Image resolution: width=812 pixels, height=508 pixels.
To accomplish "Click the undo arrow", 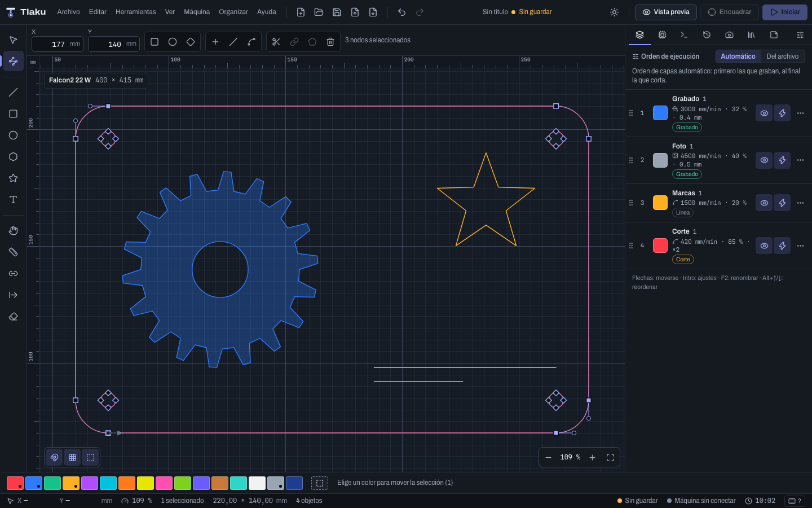I will point(401,12).
